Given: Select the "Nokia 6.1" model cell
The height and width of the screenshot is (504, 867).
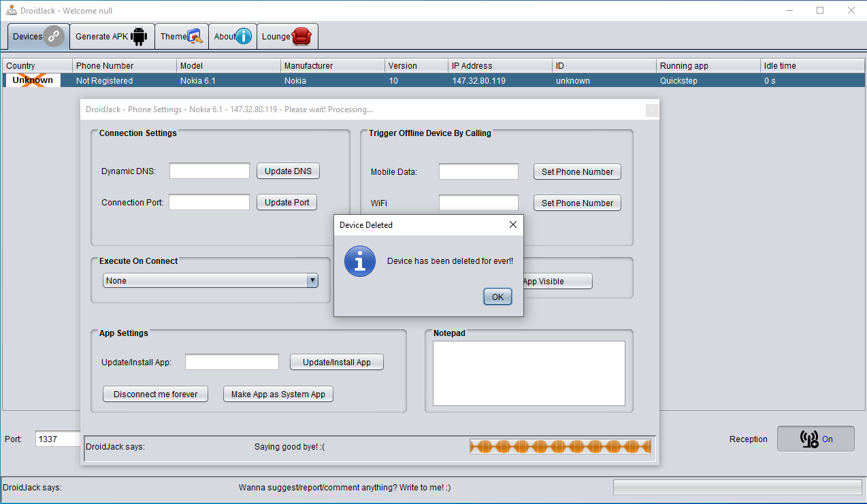Looking at the screenshot, I should [229, 80].
